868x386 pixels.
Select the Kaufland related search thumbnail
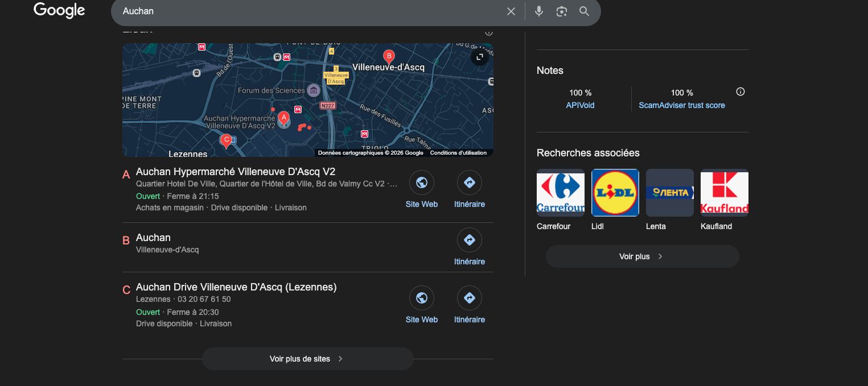pos(725,193)
